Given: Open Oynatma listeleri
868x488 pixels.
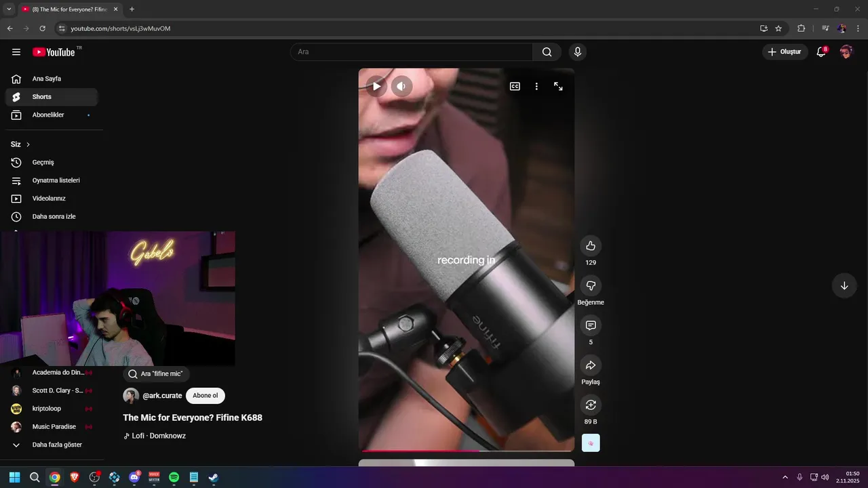Looking at the screenshot, I should click(x=52, y=180).
